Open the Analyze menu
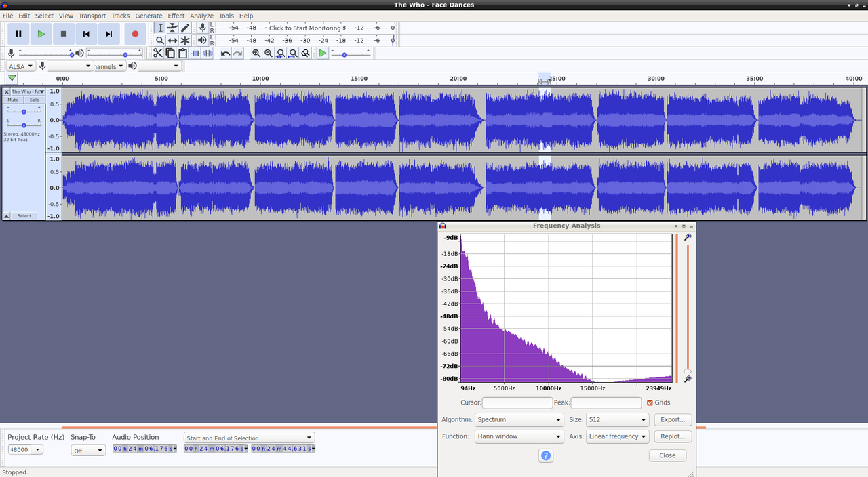868x477 pixels. tap(201, 16)
